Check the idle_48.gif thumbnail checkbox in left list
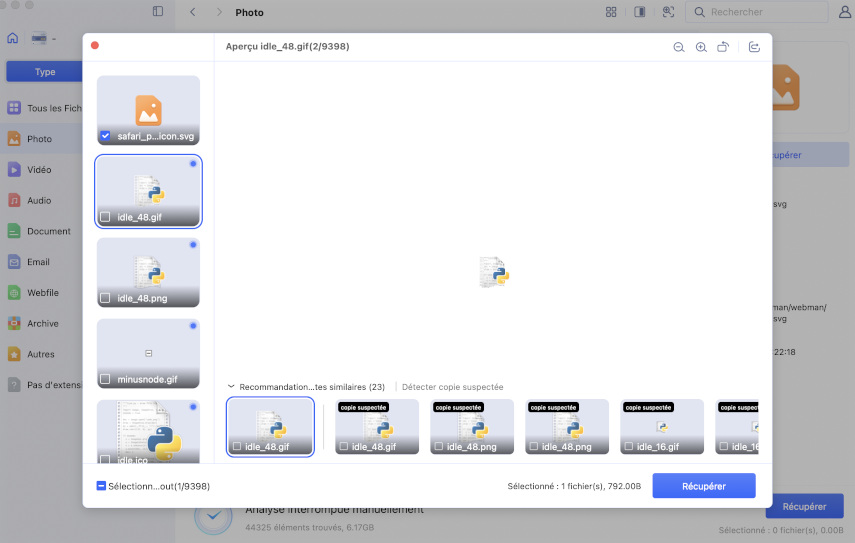The width and height of the screenshot is (855, 543). click(x=105, y=217)
